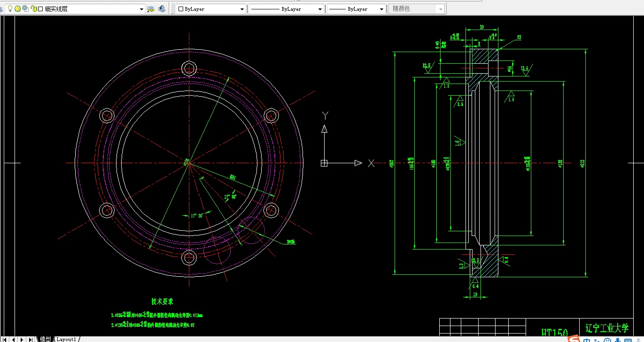Click the Make Object's Layer Current icon
644x342 pixels.
pyautogui.click(x=151, y=9)
